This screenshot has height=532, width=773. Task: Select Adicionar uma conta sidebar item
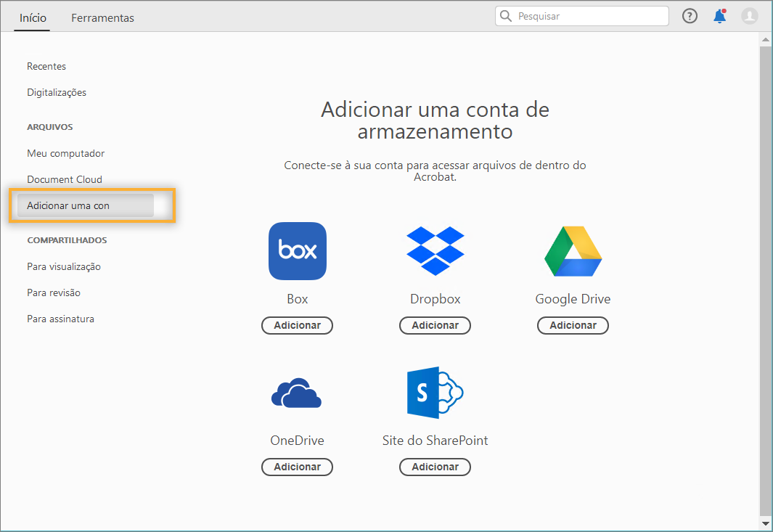(x=86, y=205)
